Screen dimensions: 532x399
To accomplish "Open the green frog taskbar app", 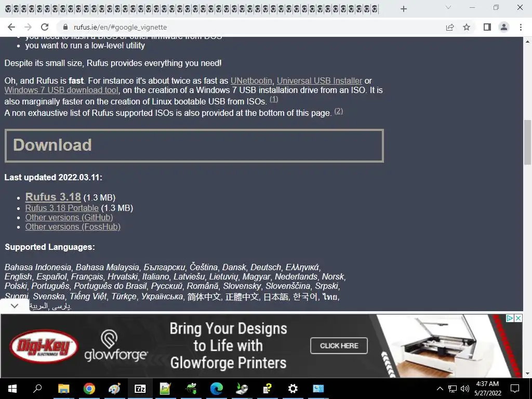I will 191,389.
